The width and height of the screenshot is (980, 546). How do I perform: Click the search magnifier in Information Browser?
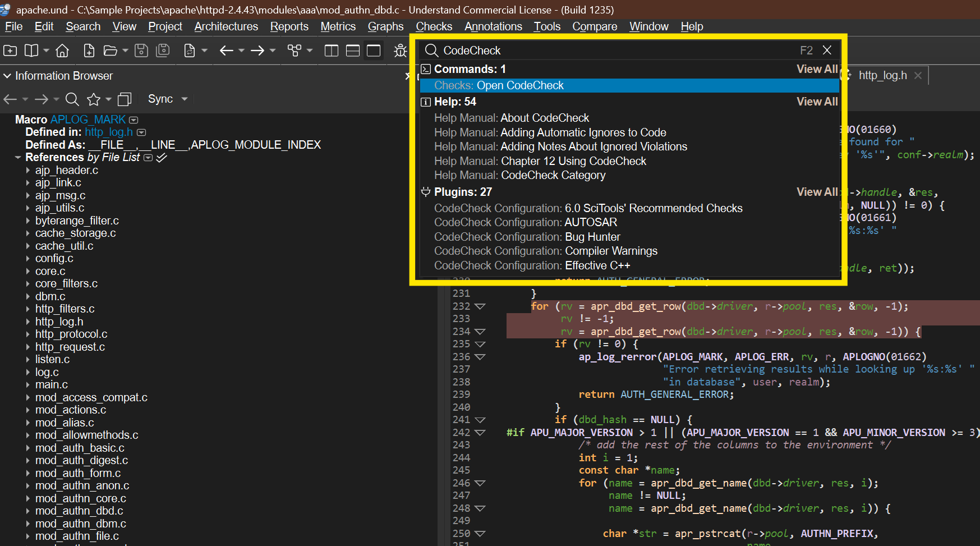click(72, 99)
